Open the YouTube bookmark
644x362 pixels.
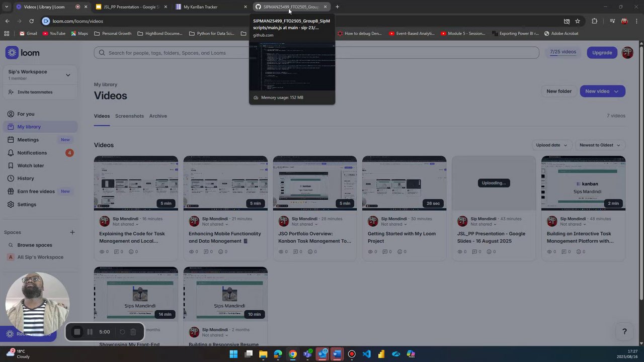(x=54, y=34)
